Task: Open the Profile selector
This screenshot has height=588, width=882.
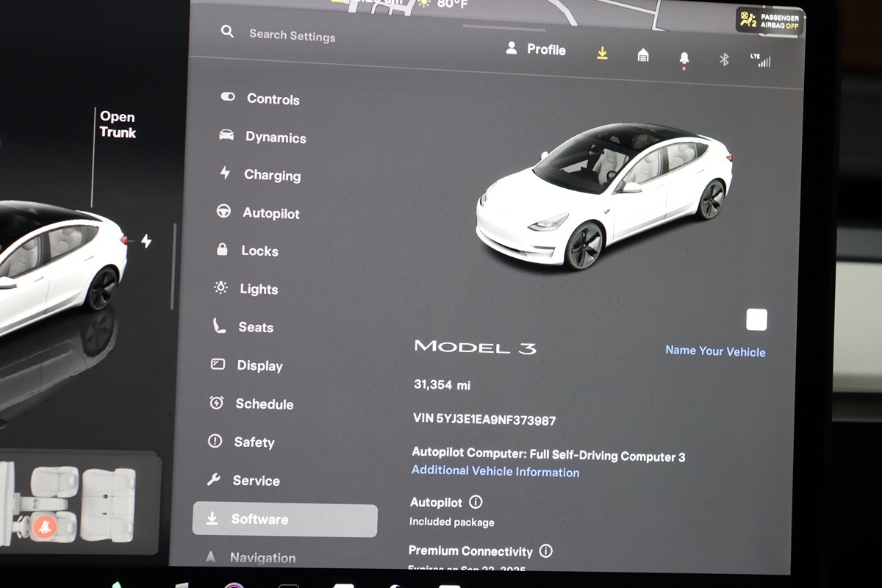Action: [536, 49]
